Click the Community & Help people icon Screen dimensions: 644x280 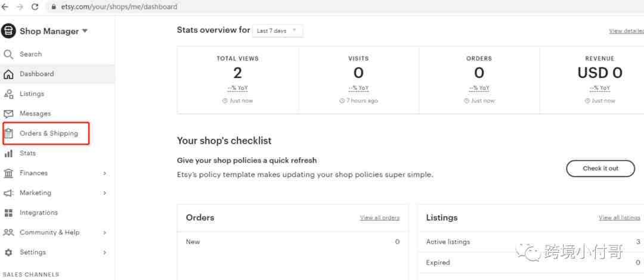pos(8,232)
